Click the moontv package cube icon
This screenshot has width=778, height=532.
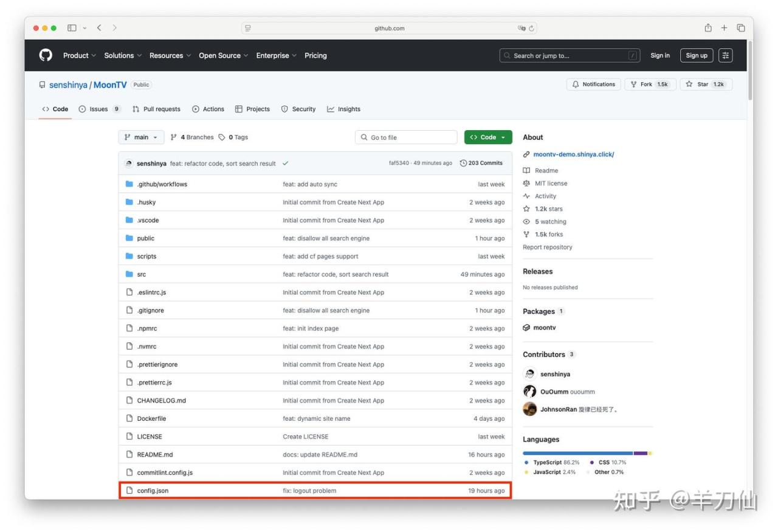click(x=526, y=328)
